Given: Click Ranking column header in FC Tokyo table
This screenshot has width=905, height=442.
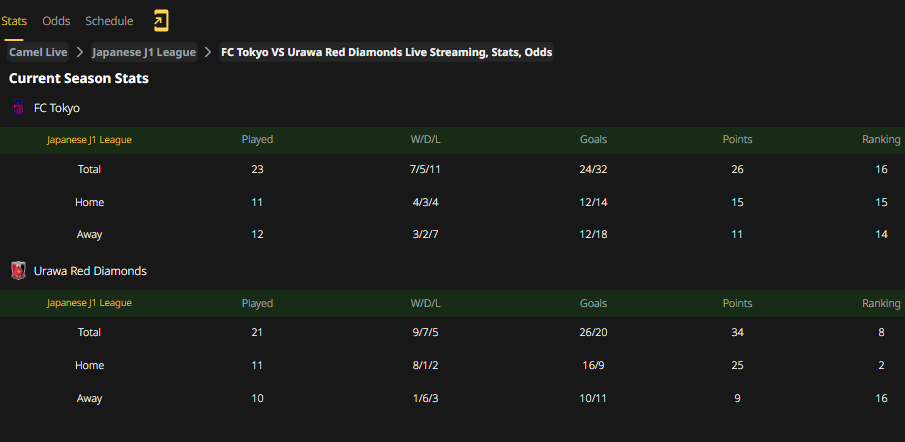Looking at the screenshot, I should pyautogui.click(x=881, y=140).
